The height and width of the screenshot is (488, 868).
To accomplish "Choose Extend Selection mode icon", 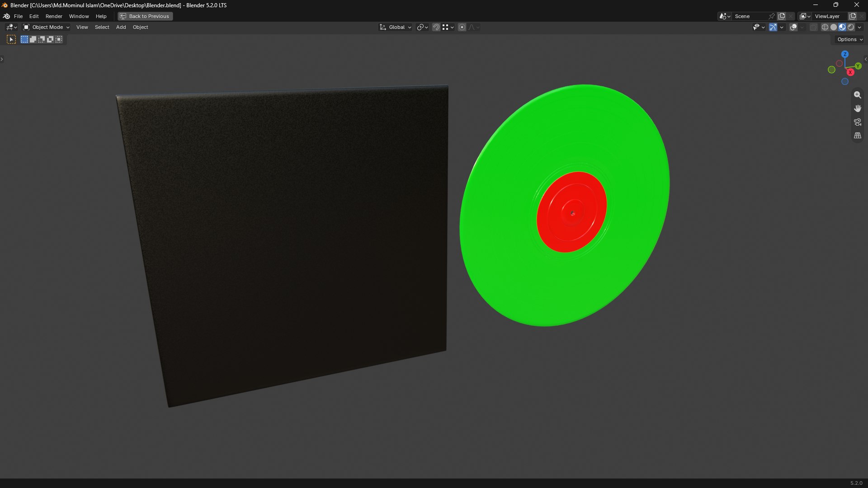I will (33, 40).
